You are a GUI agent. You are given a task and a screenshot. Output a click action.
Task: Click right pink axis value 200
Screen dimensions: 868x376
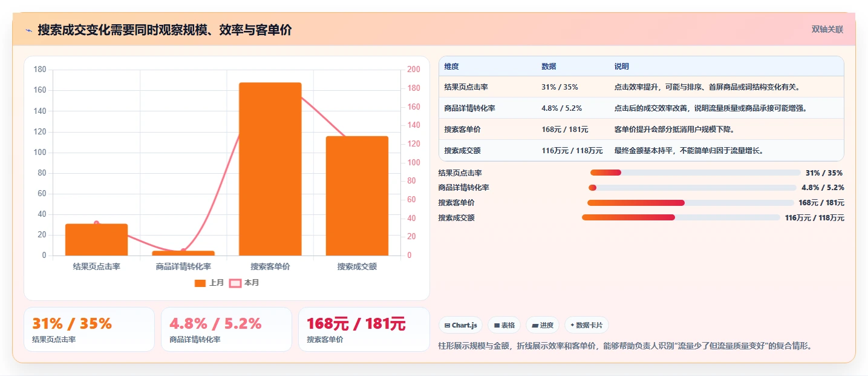(413, 70)
